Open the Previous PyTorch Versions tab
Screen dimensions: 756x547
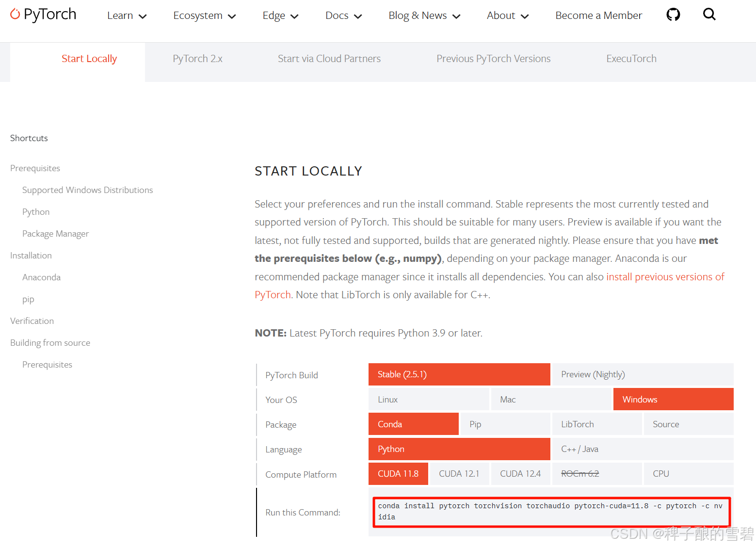pos(494,59)
